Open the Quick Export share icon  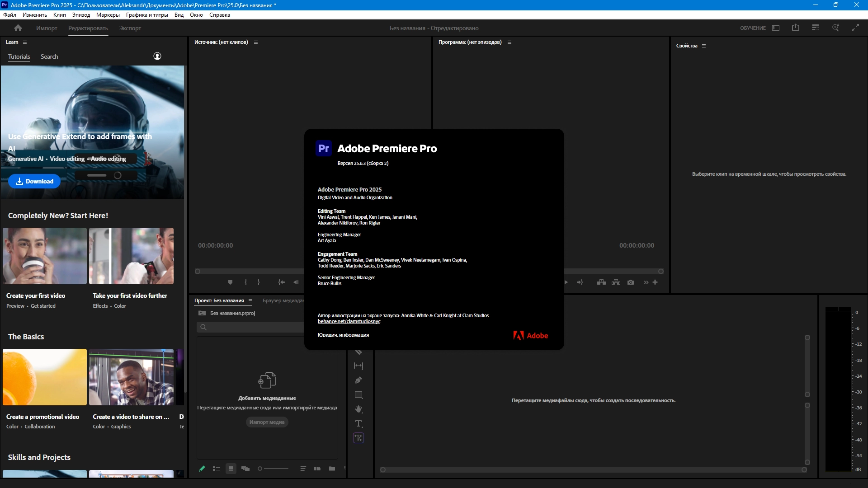796,28
